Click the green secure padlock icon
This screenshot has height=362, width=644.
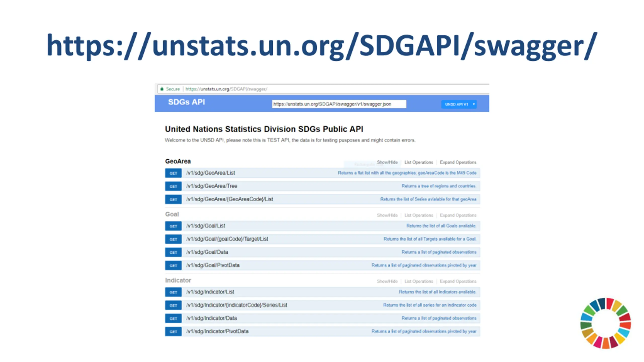(x=162, y=89)
